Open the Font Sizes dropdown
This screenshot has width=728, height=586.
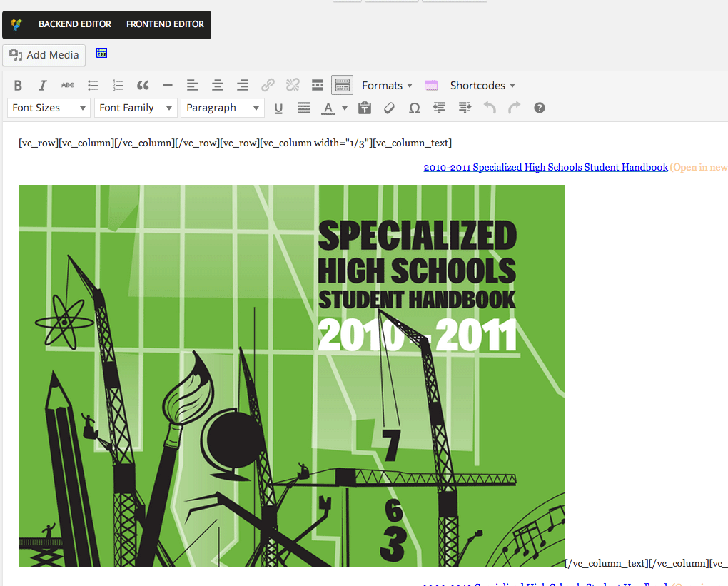coord(49,108)
